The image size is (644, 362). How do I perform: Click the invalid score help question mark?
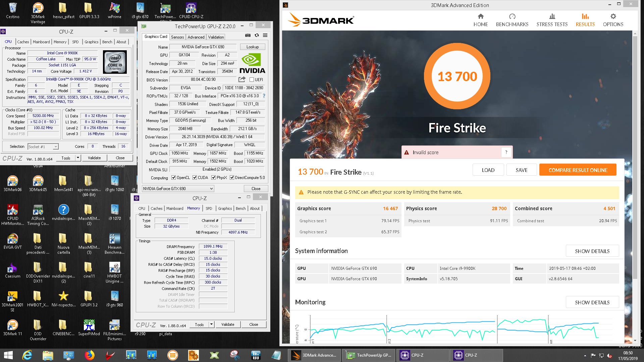[506, 152]
